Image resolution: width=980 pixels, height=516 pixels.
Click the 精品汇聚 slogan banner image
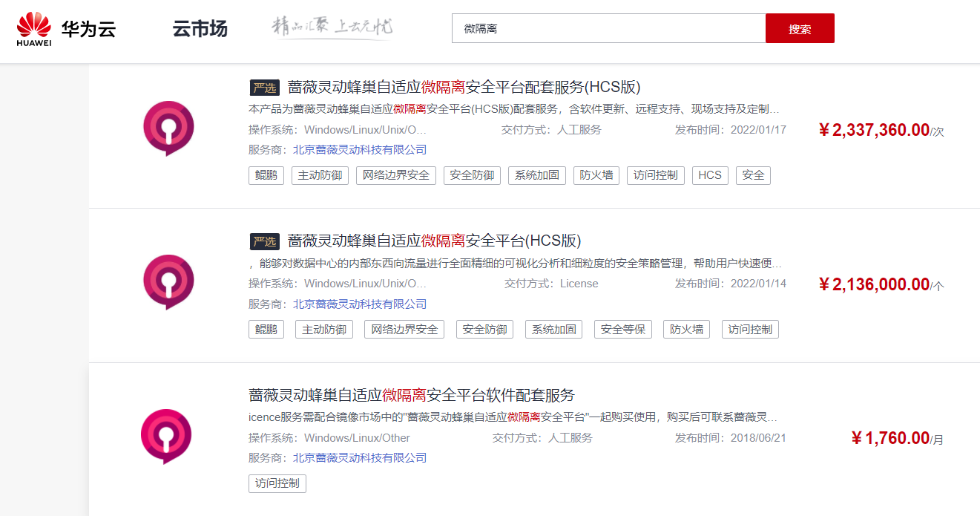tap(332, 27)
